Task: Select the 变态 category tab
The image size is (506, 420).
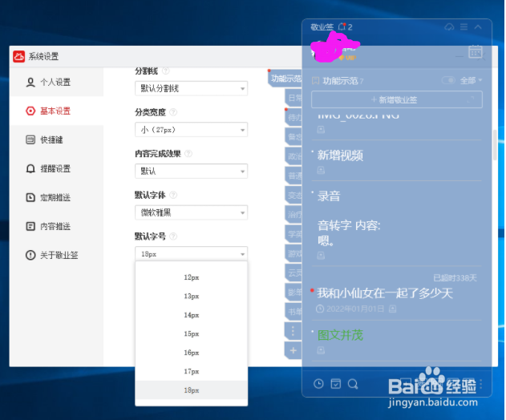Action: 293,195
